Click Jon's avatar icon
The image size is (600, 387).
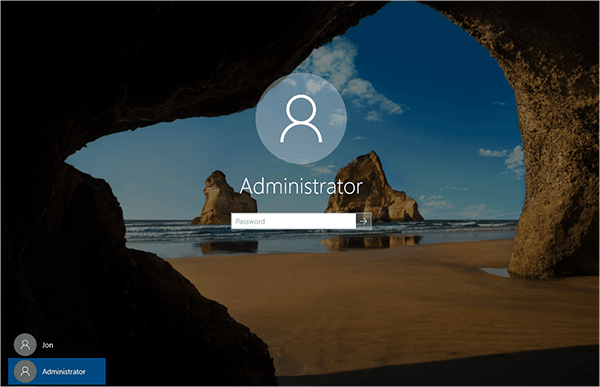click(25, 345)
